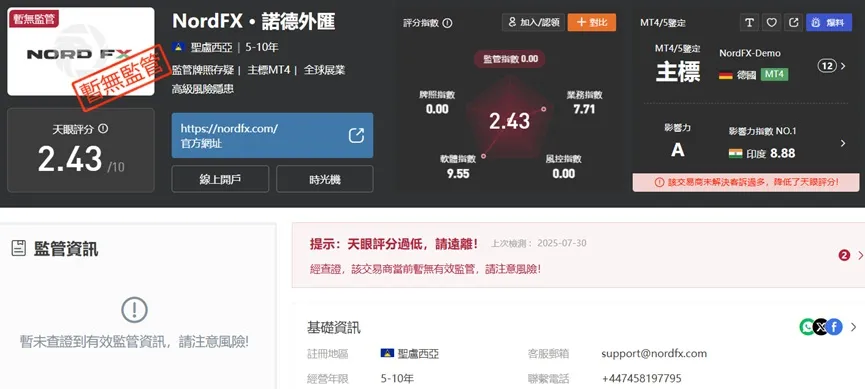
Task: Click the support@nordfx.com email
Action: [654, 353]
